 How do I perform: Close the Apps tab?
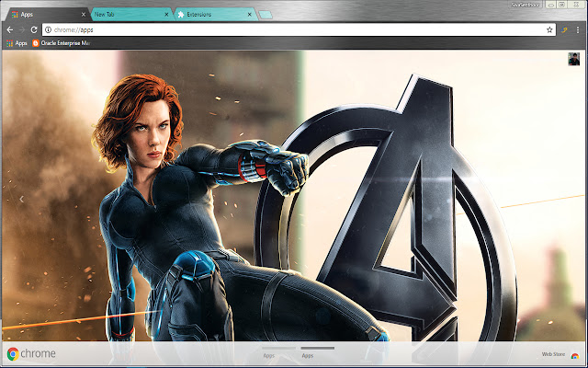point(84,15)
